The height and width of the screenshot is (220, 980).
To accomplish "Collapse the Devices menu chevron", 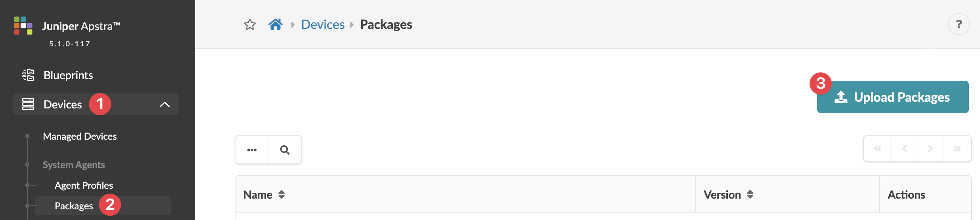I will point(165,104).
